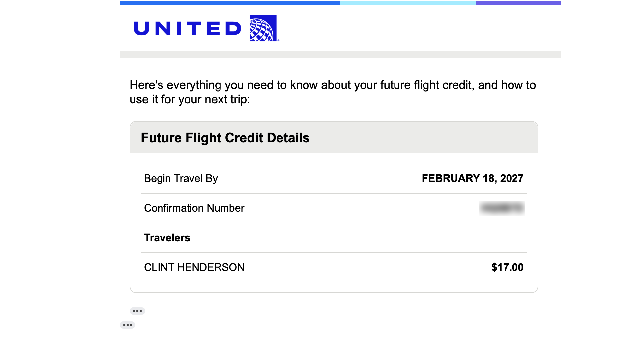Click the UNITED wordmark

(x=188, y=28)
